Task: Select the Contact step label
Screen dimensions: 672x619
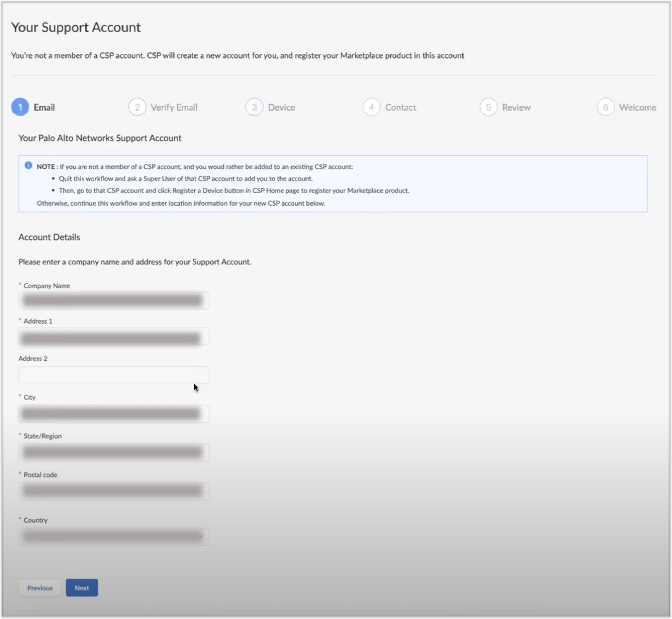Action: 400,107
